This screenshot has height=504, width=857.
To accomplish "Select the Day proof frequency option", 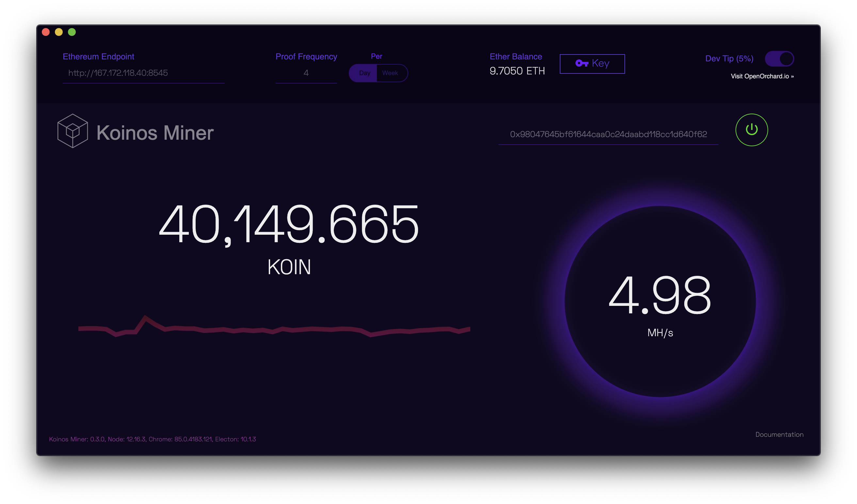I will click(x=364, y=73).
